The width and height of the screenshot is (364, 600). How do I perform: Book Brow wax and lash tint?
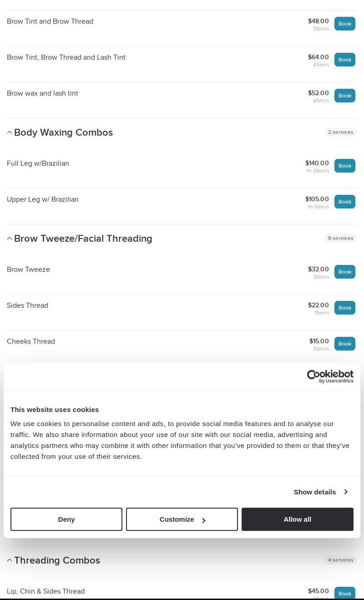click(x=344, y=96)
